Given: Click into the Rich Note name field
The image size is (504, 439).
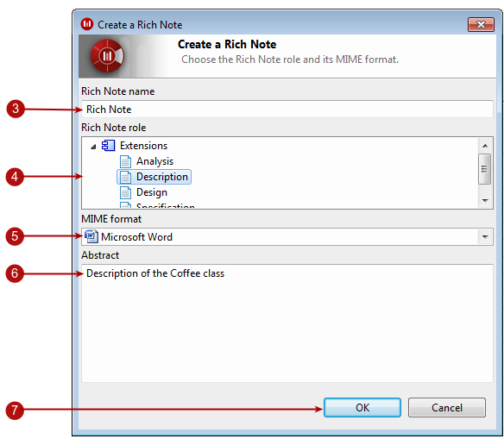Looking at the screenshot, I should click(x=287, y=110).
